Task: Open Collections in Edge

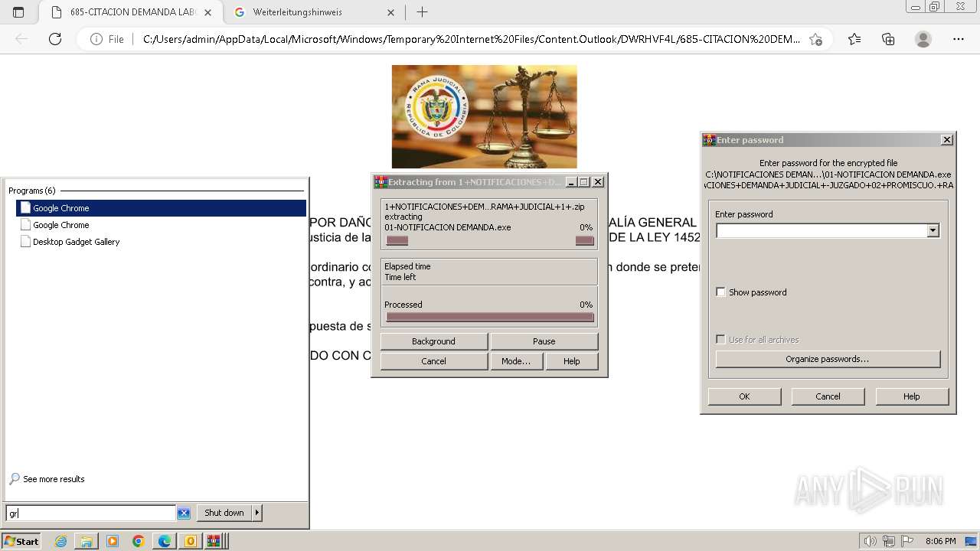Action: click(888, 39)
